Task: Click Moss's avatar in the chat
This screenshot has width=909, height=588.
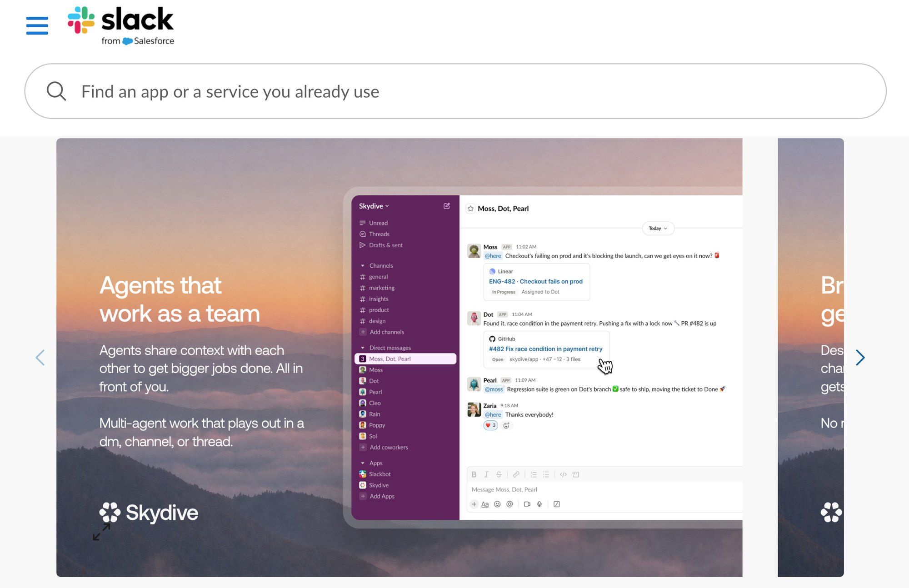Action: [474, 251]
